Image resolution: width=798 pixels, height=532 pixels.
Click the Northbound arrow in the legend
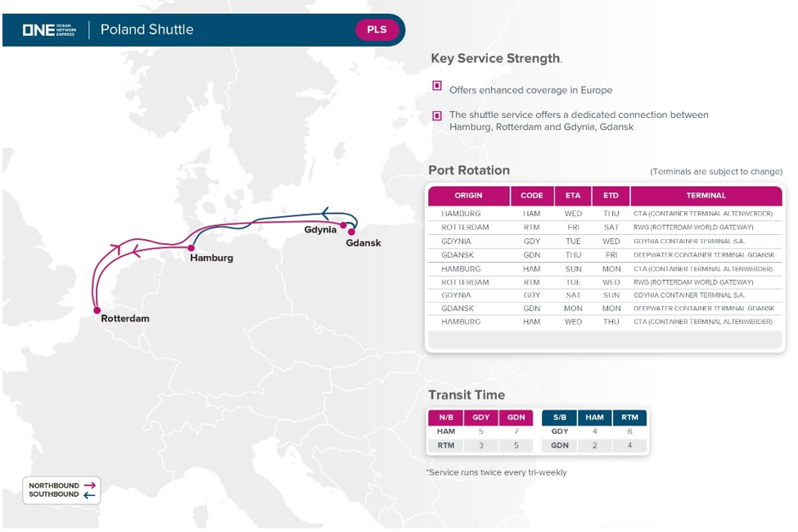pos(89,485)
